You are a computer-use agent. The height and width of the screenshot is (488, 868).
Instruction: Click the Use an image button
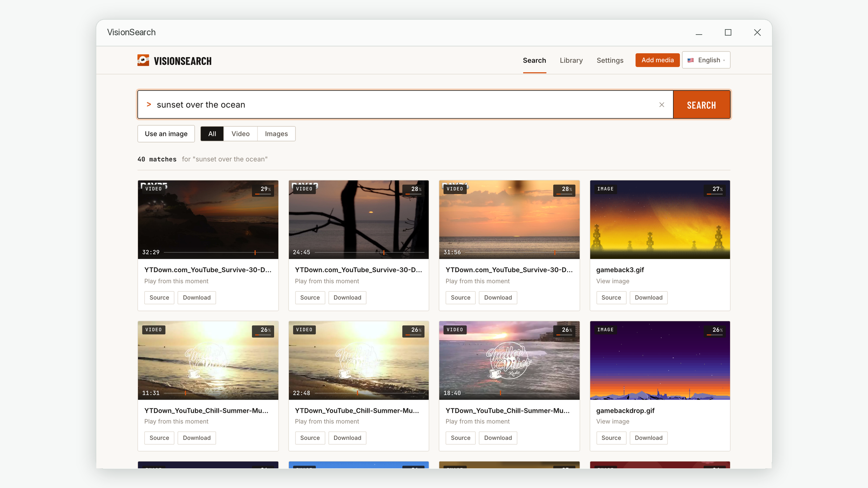166,134
